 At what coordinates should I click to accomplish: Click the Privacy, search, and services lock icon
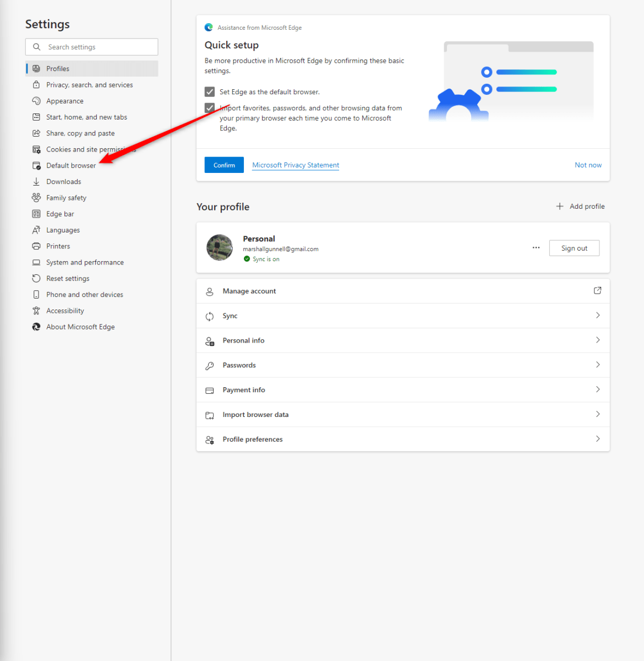(x=36, y=85)
